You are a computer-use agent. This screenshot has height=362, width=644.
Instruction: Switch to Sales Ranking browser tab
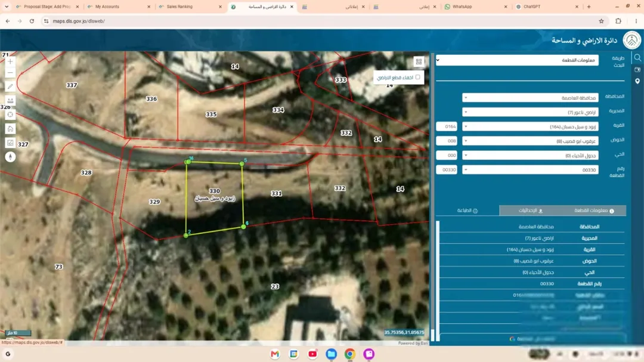[190, 7]
